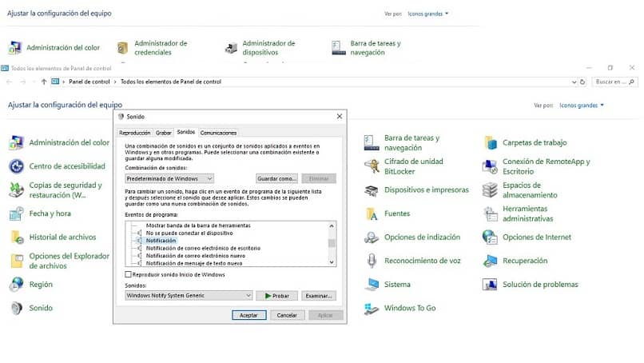
Task: Open Administrador de credenciales icon in top window
Action: (x=122, y=48)
